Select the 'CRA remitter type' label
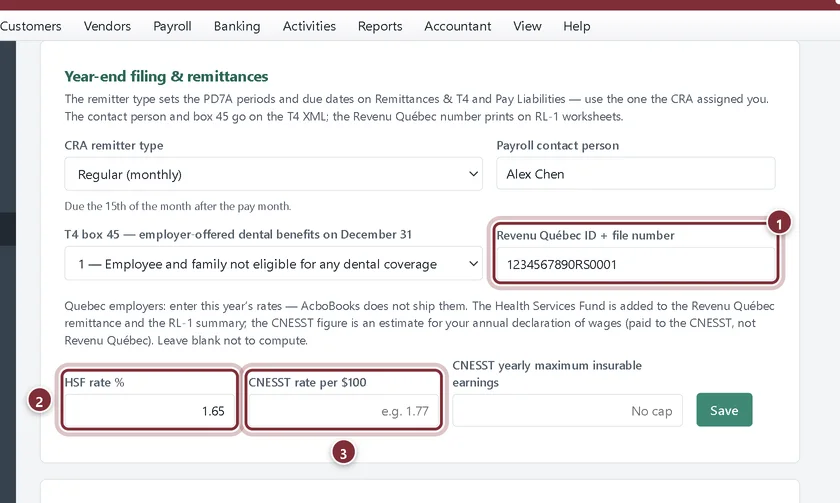840x503 pixels. (x=114, y=146)
